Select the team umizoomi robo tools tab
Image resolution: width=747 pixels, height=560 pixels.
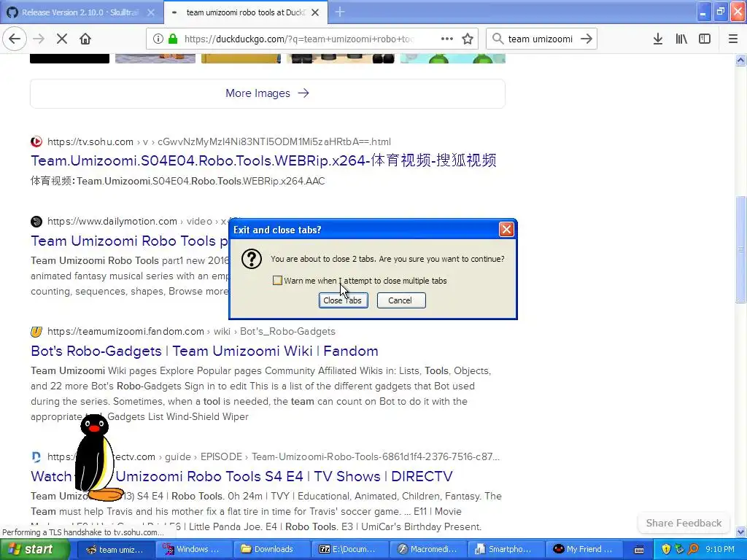[245, 12]
